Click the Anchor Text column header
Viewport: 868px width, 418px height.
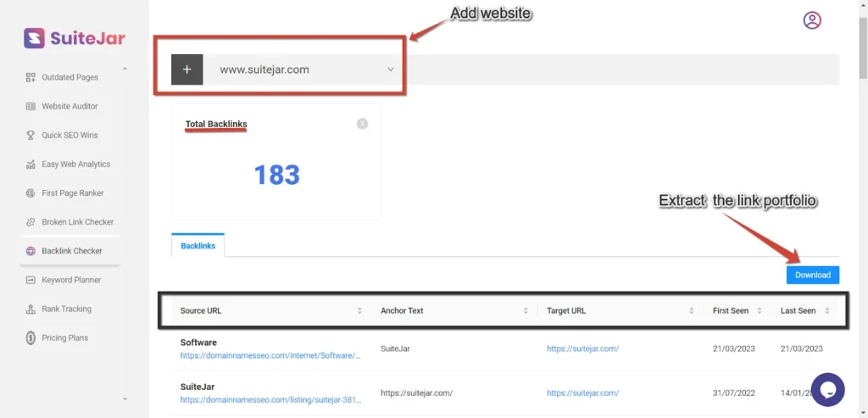402,311
